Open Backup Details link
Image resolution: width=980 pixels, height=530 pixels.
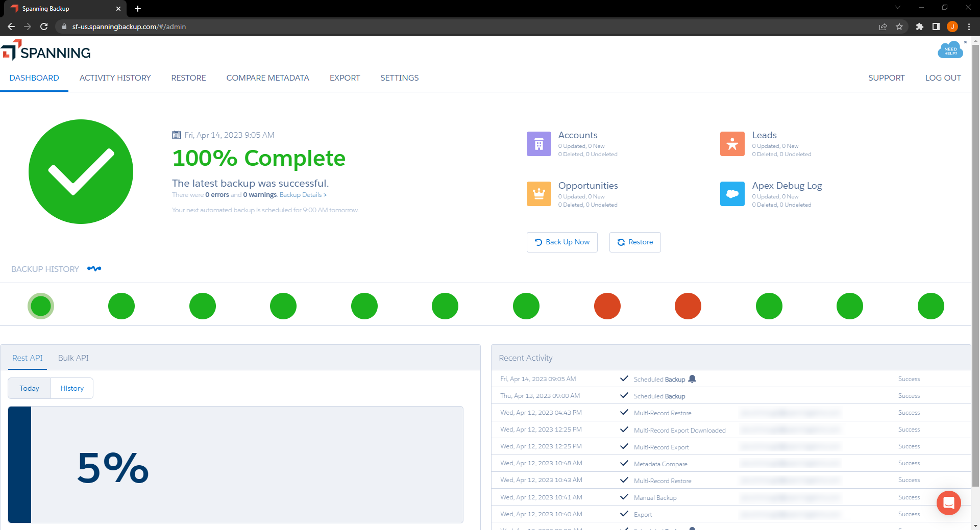pos(303,195)
